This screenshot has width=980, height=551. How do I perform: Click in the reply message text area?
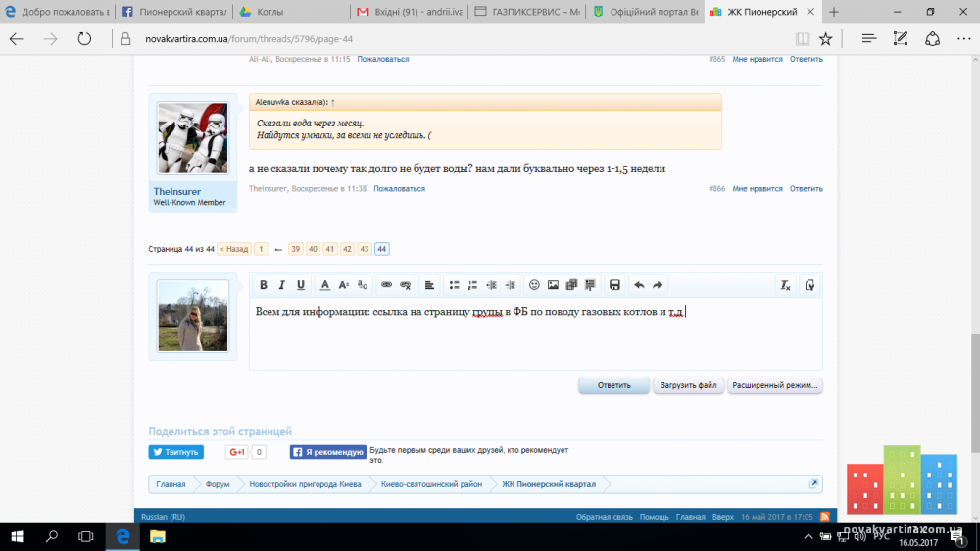point(536,334)
